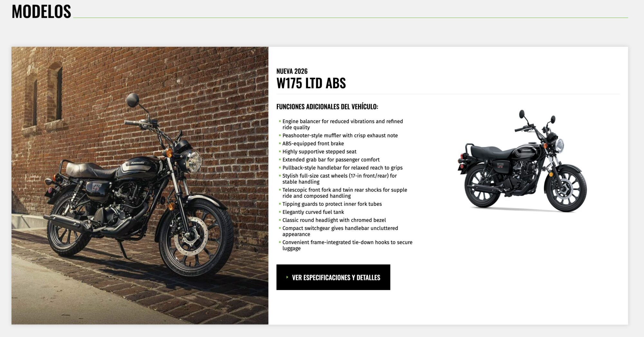Click the Funciones Adicionales del Vehículo heading
Image resolution: width=644 pixels, height=337 pixels.
click(327, 107)
